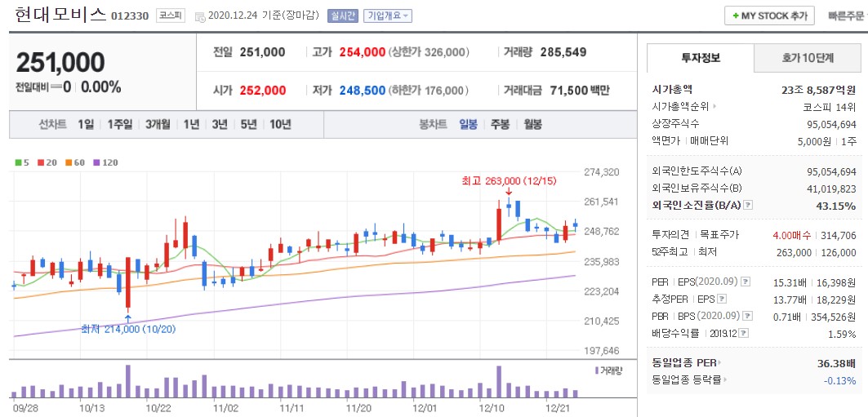The image size is (868, 417).
Task: Click the arrow icon after 시가총액순위
Action: [x=714, y=106]
